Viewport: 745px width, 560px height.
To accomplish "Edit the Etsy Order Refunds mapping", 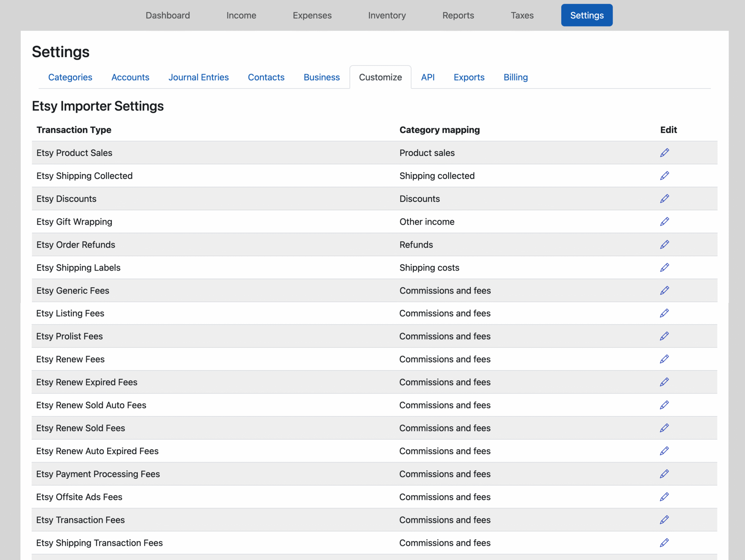I will (664, 244).
